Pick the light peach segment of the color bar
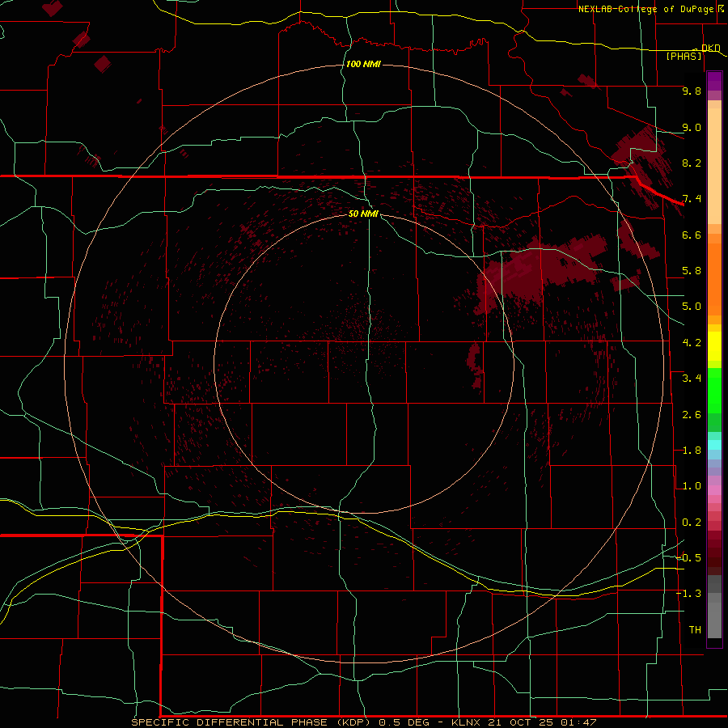728x728 pixels. (714, 166)
